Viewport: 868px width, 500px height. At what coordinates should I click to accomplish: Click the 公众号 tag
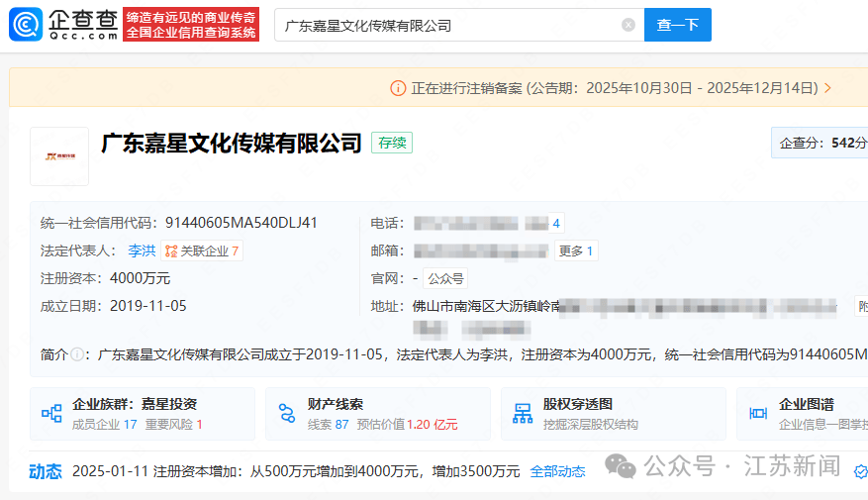tap(445, 278)
